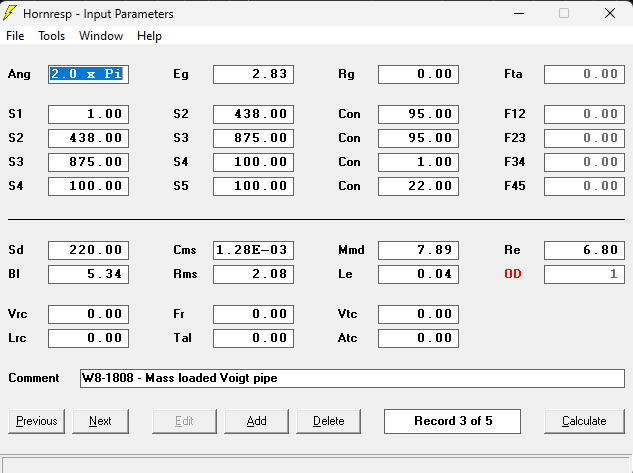Click the Fr input field

[x=254, y=314]
